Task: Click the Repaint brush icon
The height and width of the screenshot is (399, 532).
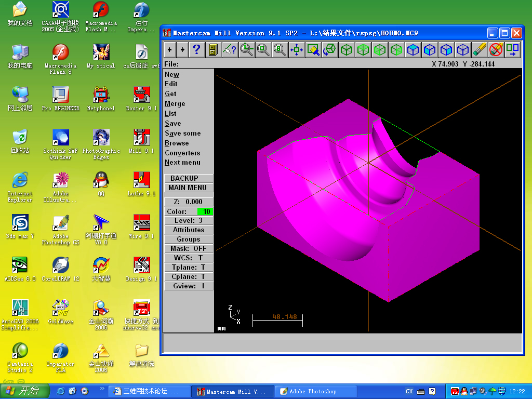Action: click(313, 50)
